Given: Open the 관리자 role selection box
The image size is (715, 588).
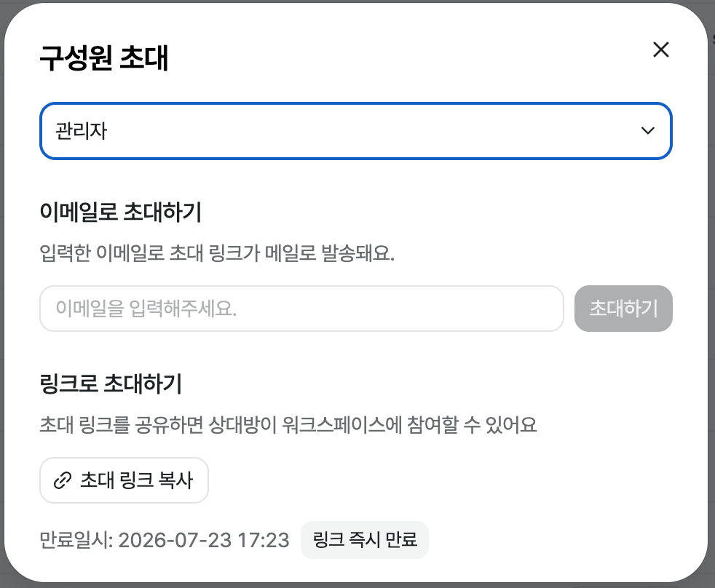Looking at the screenshot, I should (355, 131).
